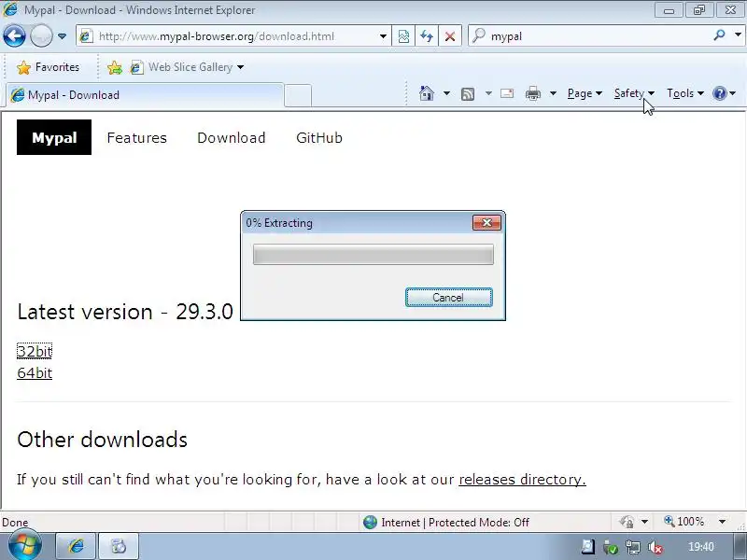Click the muted volume tray icon
Image resolution: width=747 pixels, height=560 pixels.
655,548
